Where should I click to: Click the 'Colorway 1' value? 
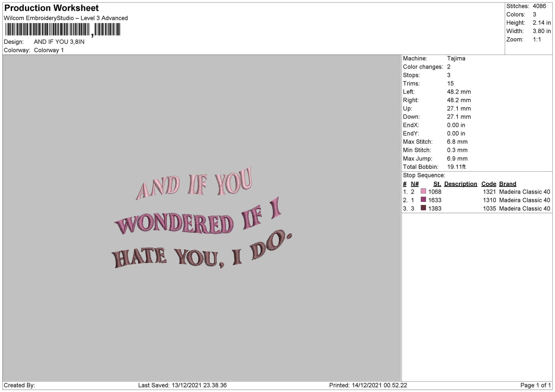(x=49, y=50)
